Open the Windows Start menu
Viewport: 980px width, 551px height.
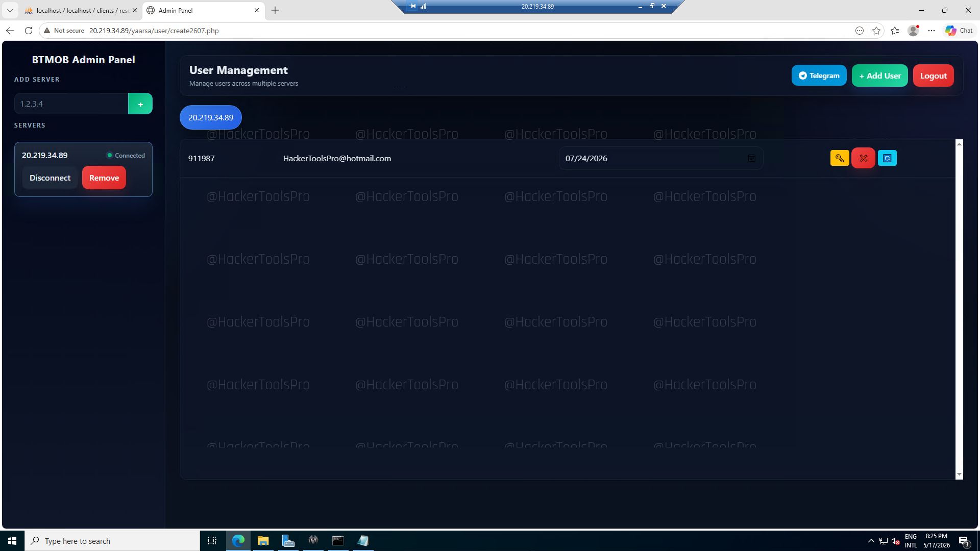12,541
